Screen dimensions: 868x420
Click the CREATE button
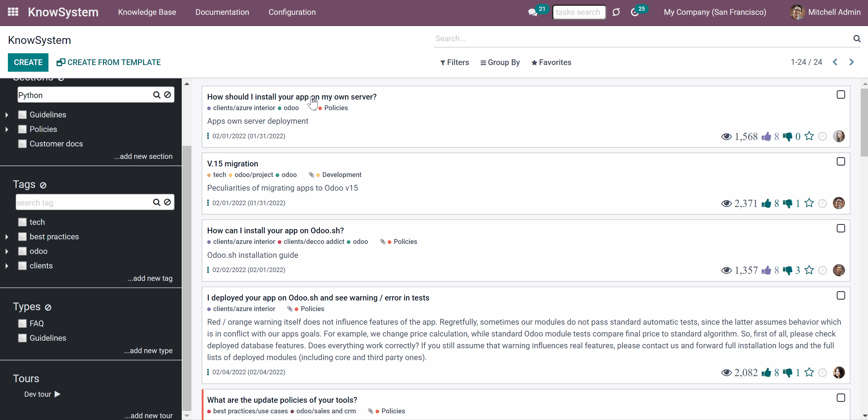[x=28, y=62]
